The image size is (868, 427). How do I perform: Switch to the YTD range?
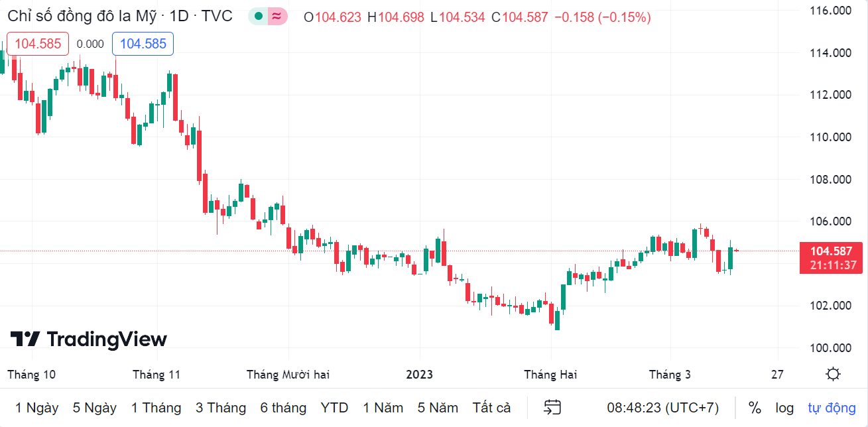coord(334,407)
